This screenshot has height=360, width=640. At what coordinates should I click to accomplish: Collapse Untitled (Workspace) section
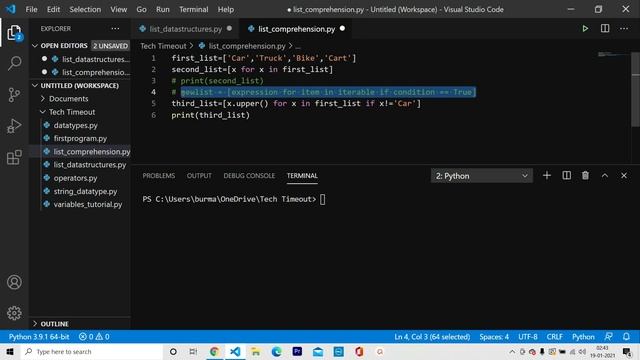click(x=80, y=86)
